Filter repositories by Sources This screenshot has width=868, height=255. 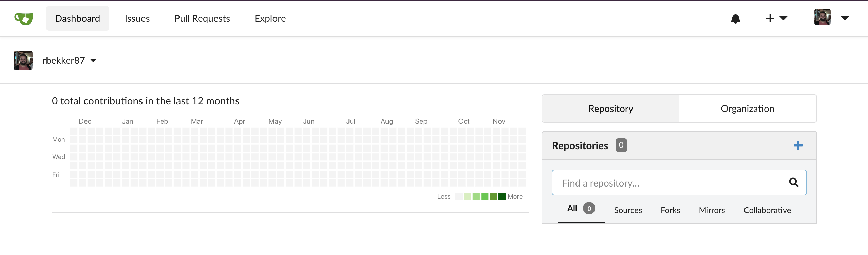[x=628, y=210]
